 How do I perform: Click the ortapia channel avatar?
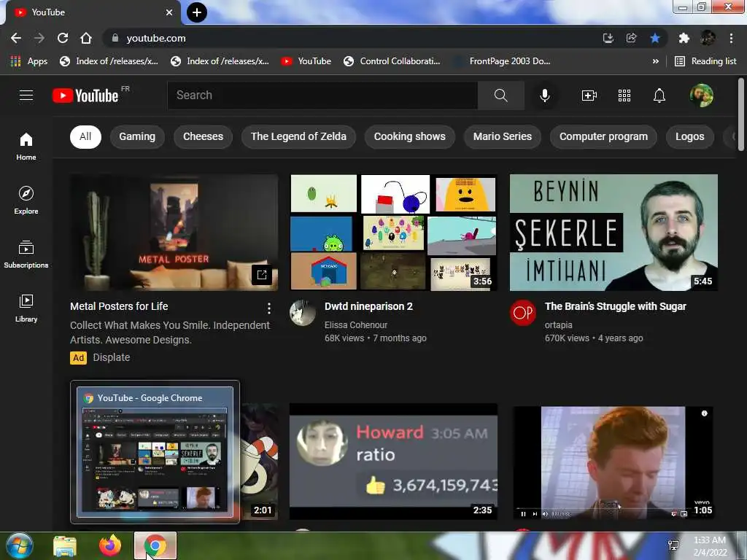tap(523, 313)
